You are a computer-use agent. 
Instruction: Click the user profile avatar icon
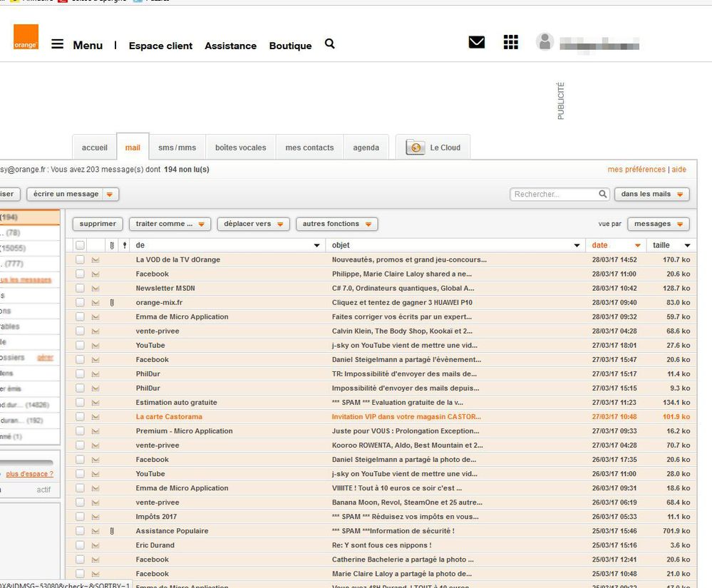545,42
